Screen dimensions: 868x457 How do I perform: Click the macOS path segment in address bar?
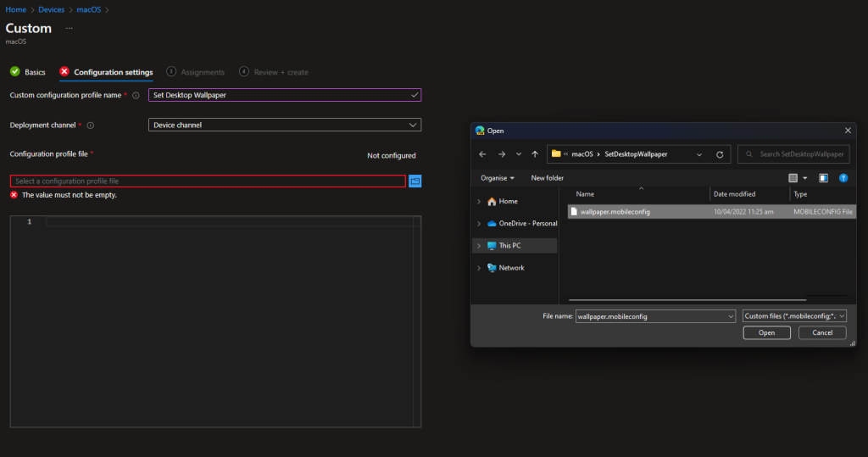click(581, 154)
